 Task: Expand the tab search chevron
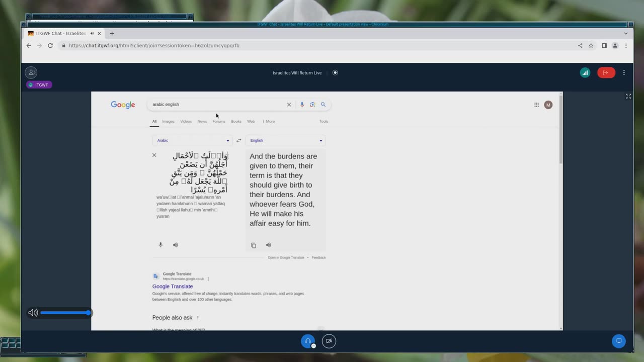click(626, 33)
